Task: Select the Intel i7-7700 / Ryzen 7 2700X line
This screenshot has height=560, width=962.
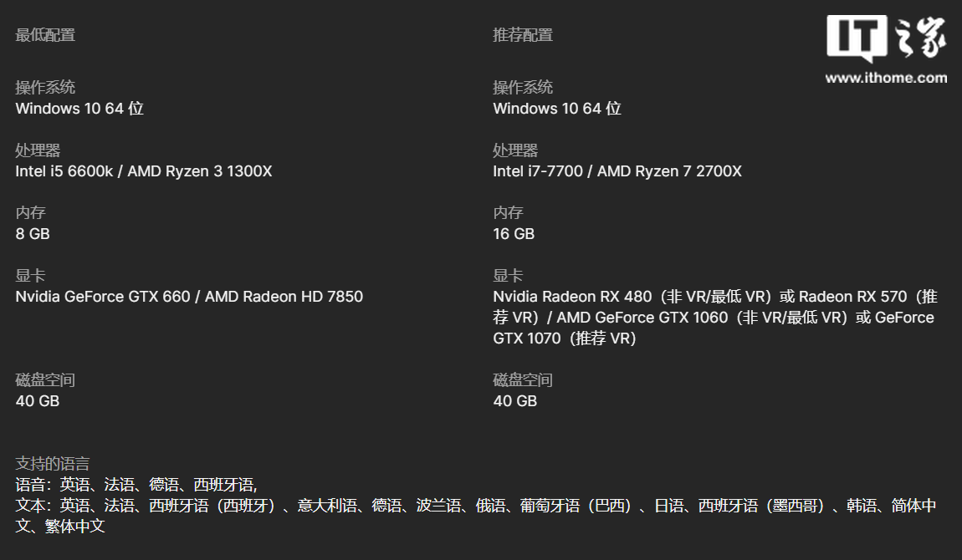Action: (x=617, y=171)
